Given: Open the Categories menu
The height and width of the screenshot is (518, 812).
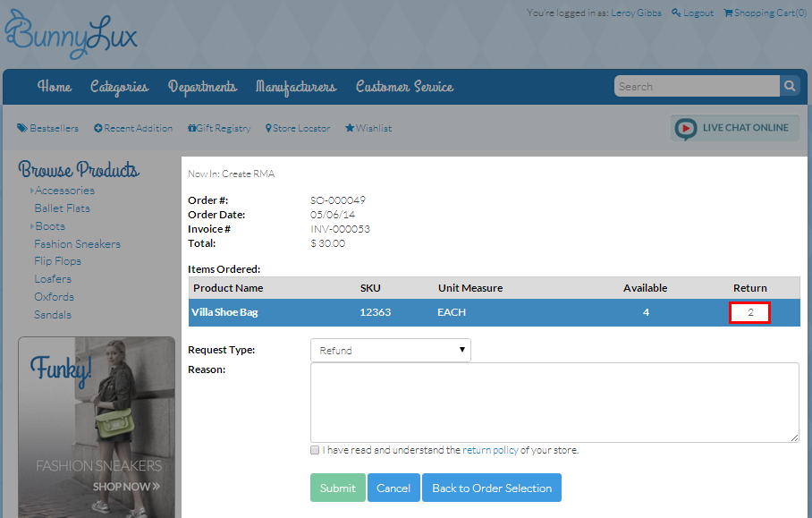Looking at the screenshot, I should click(x=119, y=87).
